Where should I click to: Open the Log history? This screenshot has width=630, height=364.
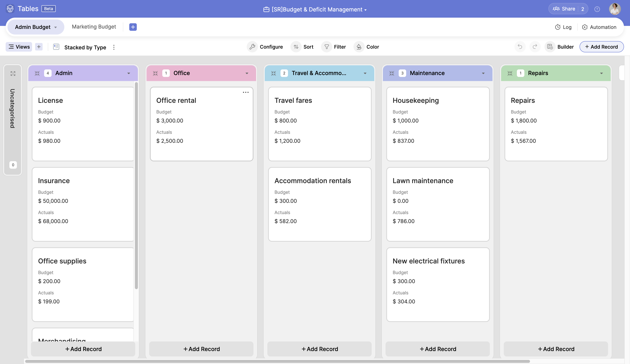click(563, 27)
